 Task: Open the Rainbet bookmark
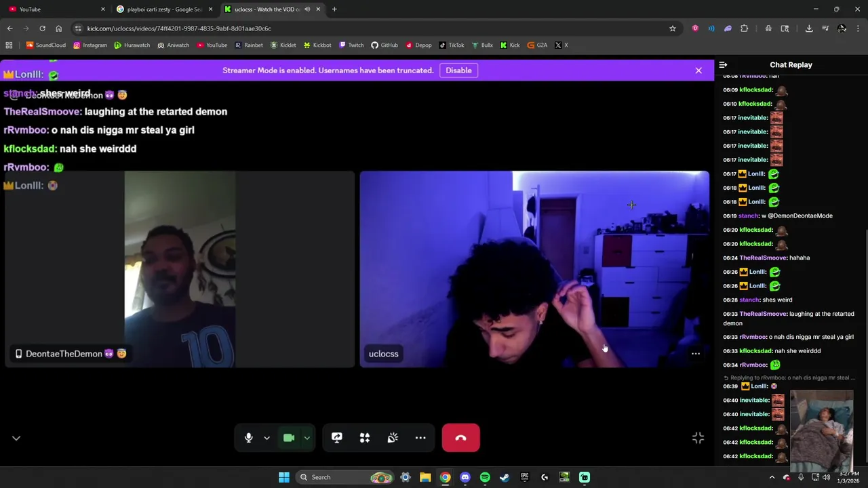point(249,45)
